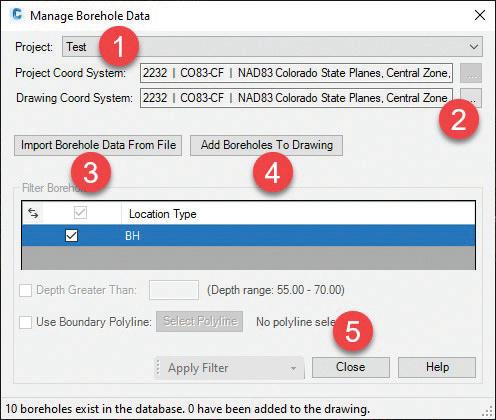Click the resize grip in status bar corner
The image size is (496, 420).
488,411
